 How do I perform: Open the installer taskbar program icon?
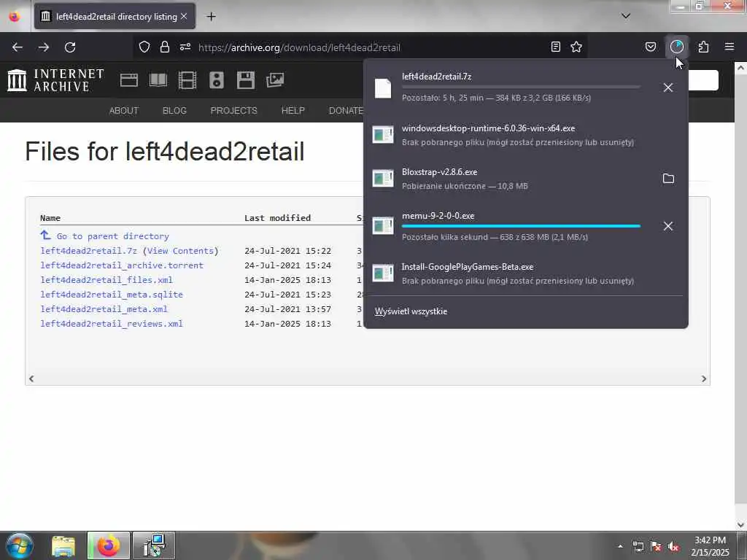(153, 545)
